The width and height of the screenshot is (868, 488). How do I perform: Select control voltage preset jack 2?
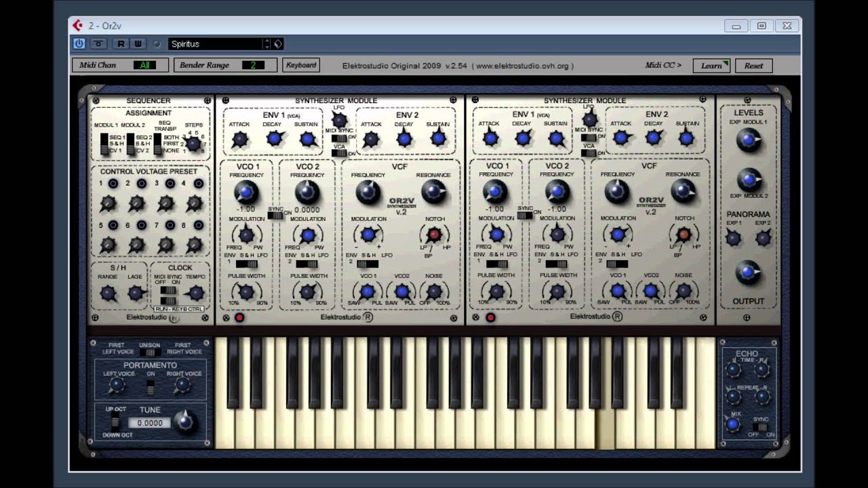(x=142, y=184)
